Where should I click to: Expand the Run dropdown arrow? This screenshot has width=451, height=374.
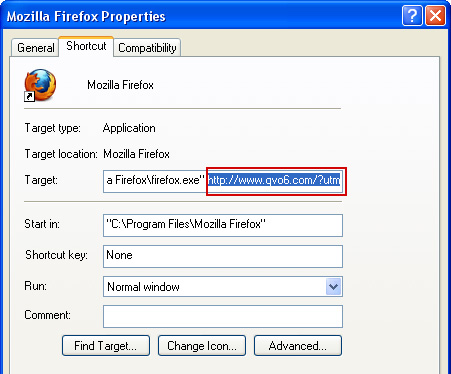tap(333, 287)
